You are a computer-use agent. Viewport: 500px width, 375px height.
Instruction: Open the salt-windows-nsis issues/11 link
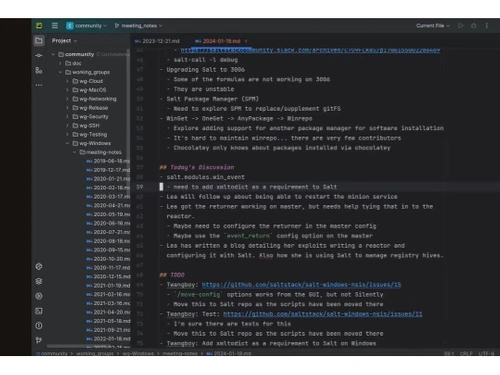point(323,314)
